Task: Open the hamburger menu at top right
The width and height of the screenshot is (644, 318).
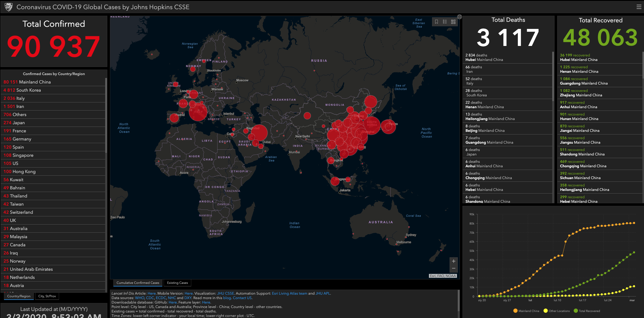Action: (x=639, y=7)
